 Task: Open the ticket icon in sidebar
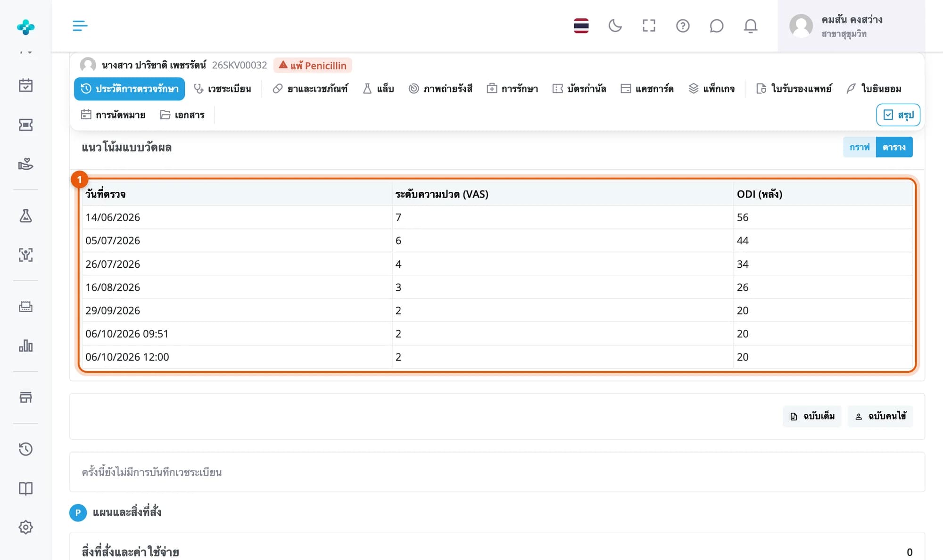point(25,124)
